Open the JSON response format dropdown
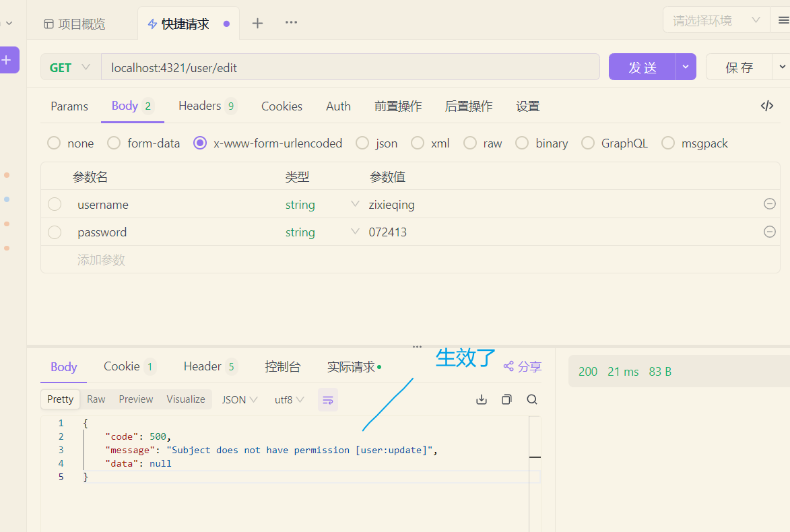The image size is (790, 532). (240, 399)
